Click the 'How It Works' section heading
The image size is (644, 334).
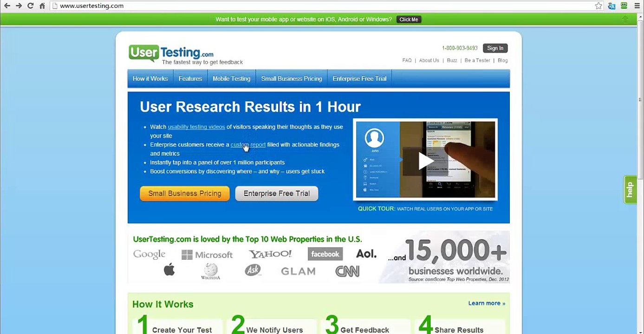[163, 304]
